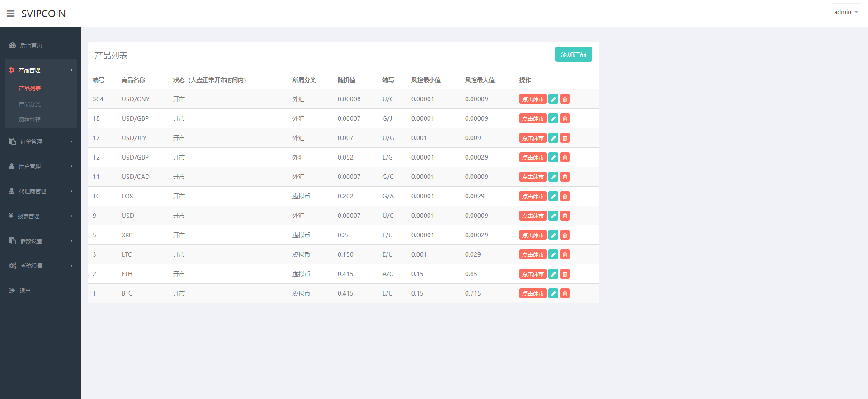Click 退出 to log out
Screen dimensions: 868x399
pyautogui.click(x=25, y=291)
